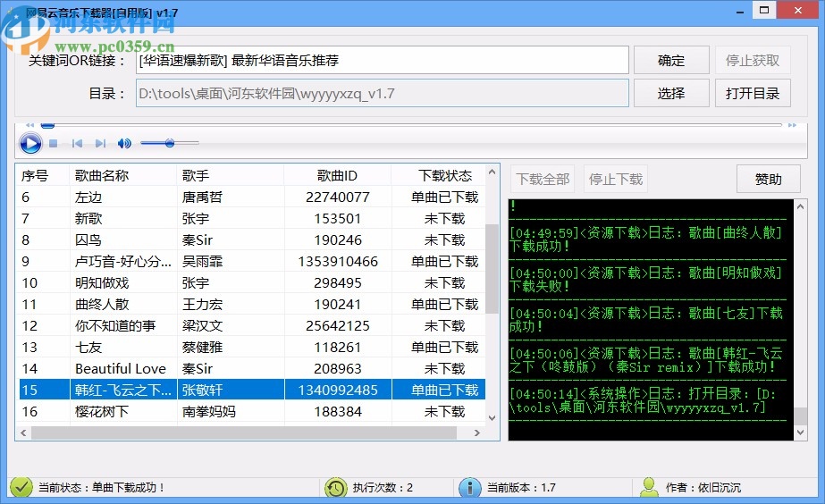The height and width of the screenshot is (504, 825).
Task: Select the song row 新歌
Action: tap(252, 218)
